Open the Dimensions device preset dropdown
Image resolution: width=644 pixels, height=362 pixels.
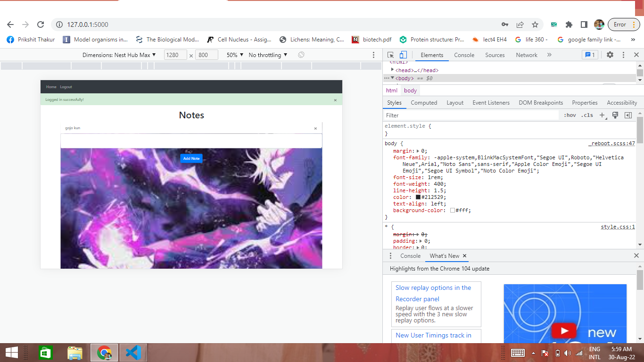point(117,55)
